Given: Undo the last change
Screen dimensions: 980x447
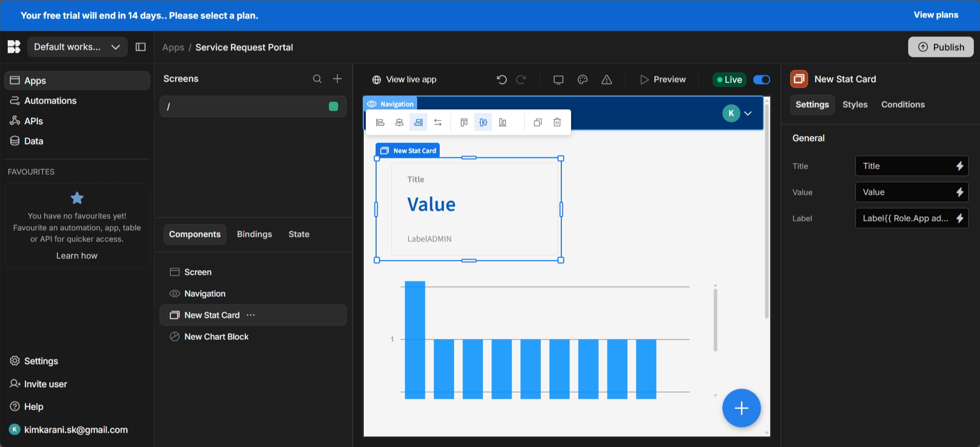Looking at the screenshot, I should click(x=502, y=79).
